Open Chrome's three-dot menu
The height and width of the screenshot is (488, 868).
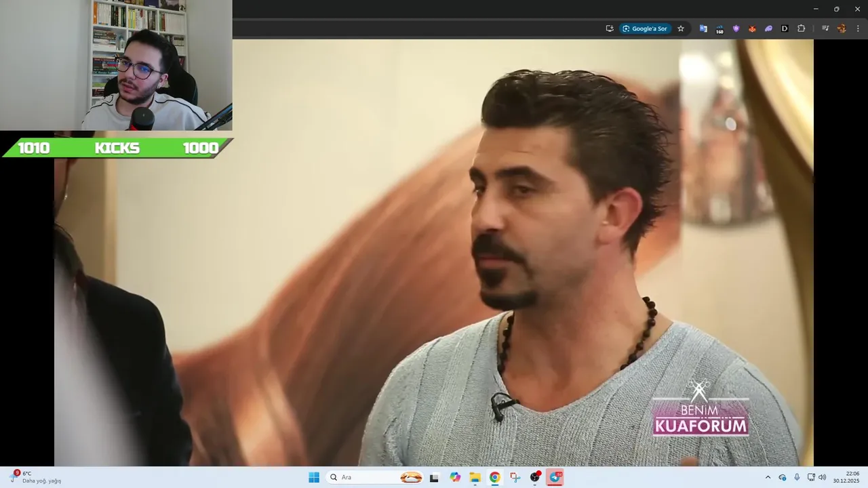[858, 28]
